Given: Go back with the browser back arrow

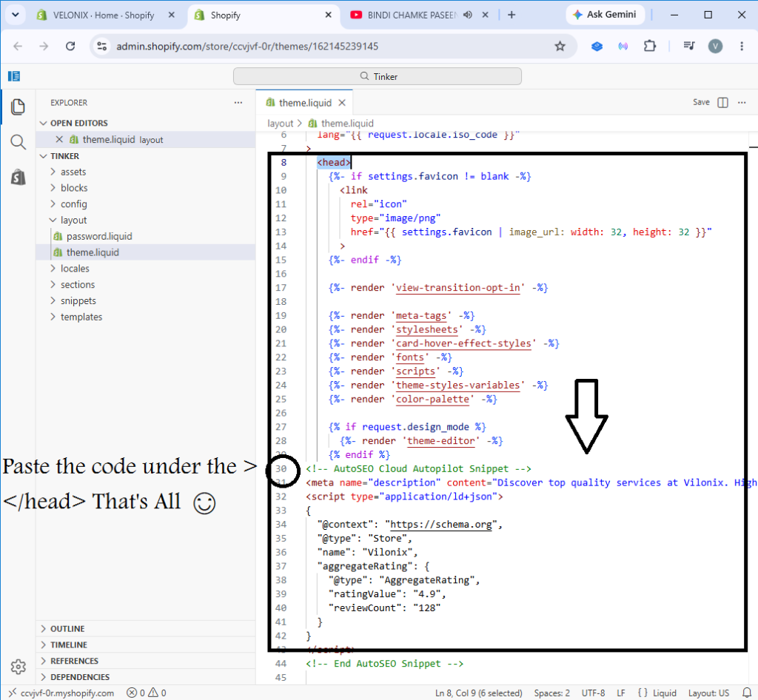Looking at the screenshot, I should [18, 46].
